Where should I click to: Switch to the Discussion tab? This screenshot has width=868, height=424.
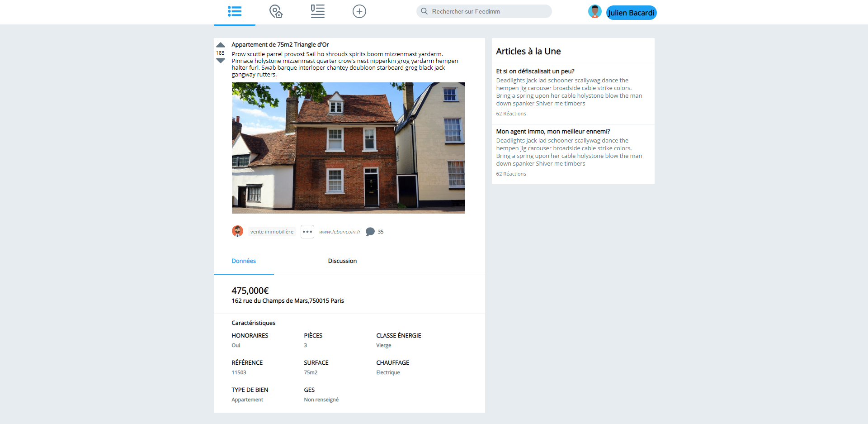tap(342, 261)
